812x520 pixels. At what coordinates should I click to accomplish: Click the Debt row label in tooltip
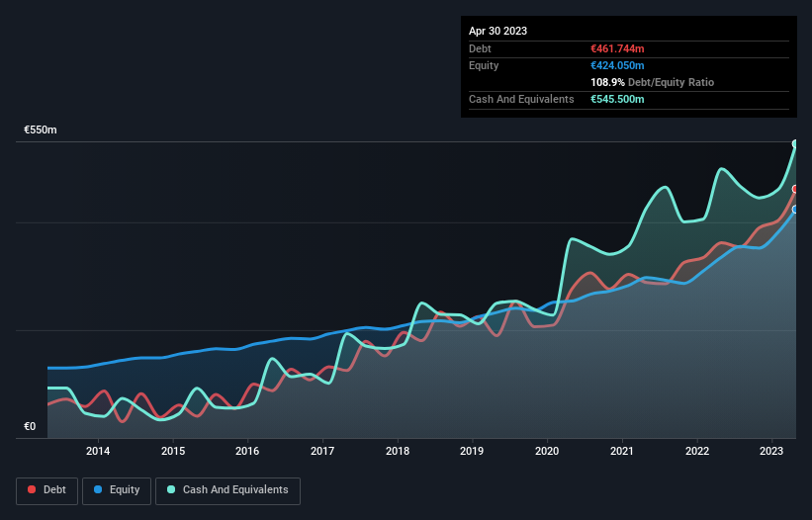point(480,48)
